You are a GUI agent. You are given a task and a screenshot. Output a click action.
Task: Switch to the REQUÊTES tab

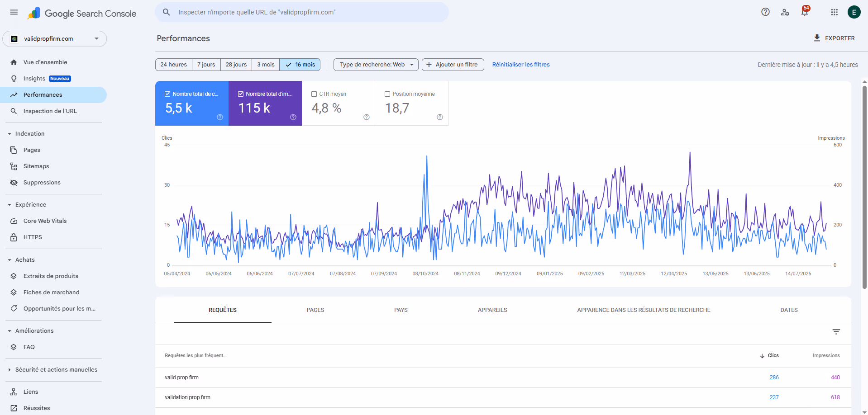223,310
